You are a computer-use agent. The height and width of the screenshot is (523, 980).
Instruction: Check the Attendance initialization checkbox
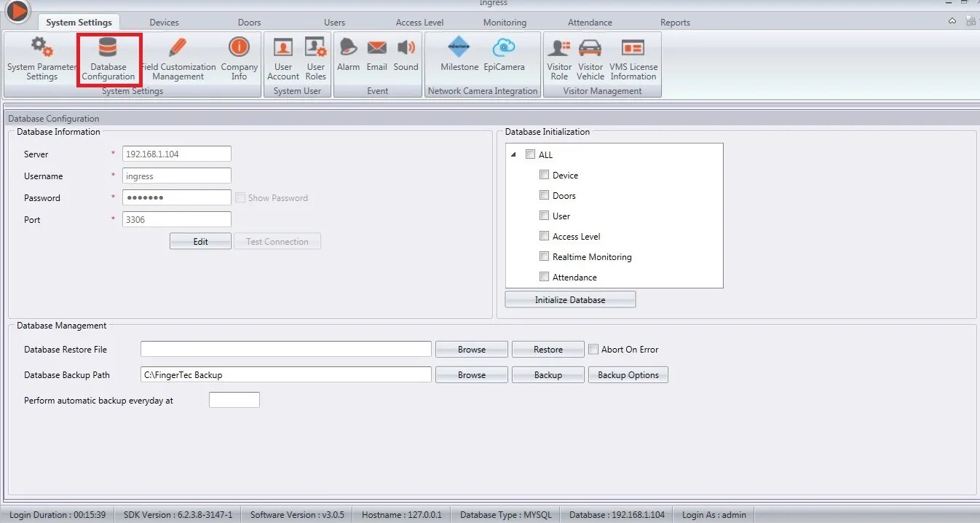(544, 277)
